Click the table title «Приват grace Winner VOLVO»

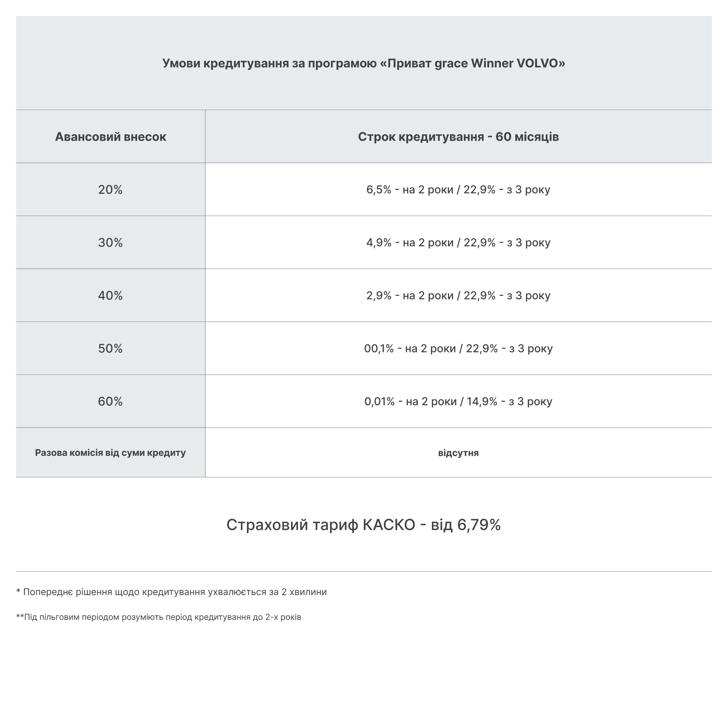click(364, 63)
